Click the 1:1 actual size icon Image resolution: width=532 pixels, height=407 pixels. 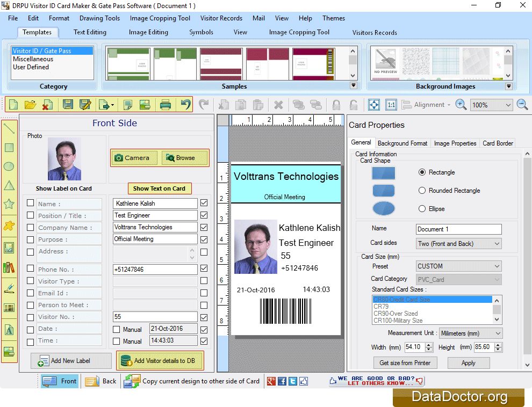(391, 105)
